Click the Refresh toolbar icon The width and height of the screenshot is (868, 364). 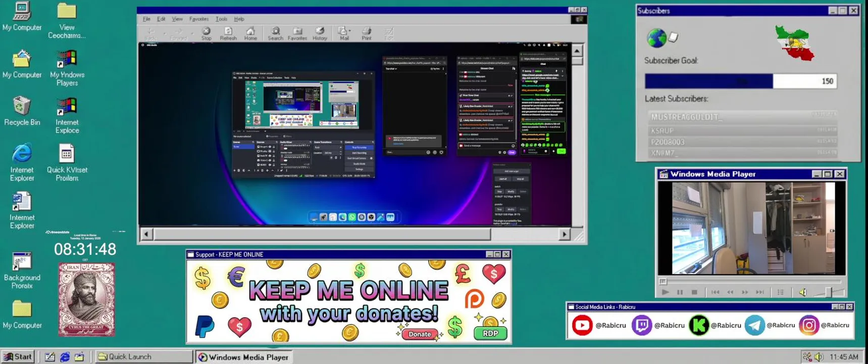point(228,34)
